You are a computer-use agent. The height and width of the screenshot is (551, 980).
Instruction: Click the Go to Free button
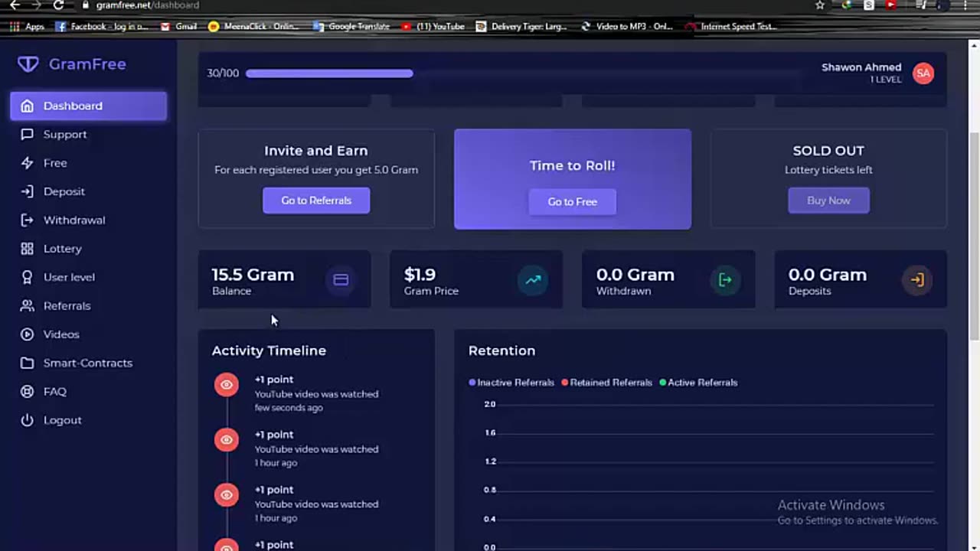click(572, 202)
